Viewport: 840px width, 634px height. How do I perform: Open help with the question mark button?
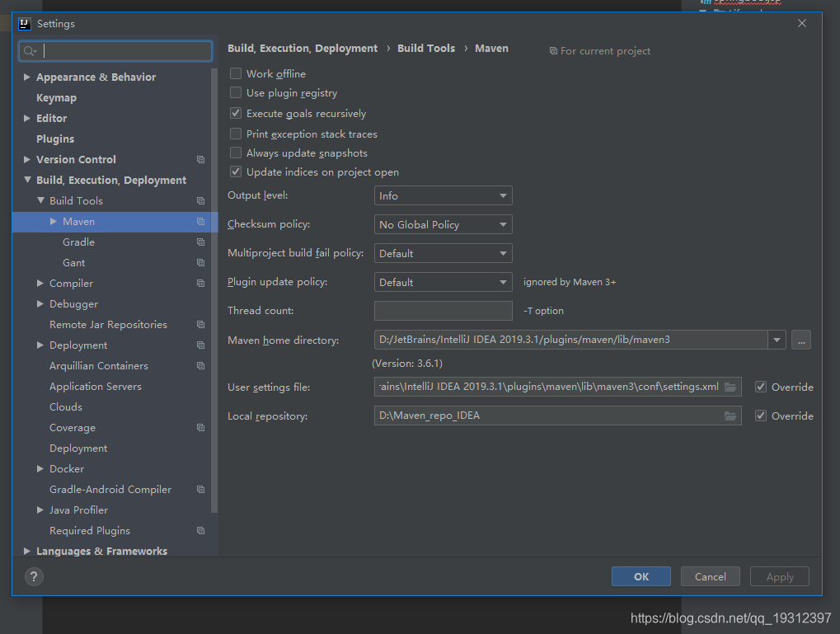click(34, 576)
